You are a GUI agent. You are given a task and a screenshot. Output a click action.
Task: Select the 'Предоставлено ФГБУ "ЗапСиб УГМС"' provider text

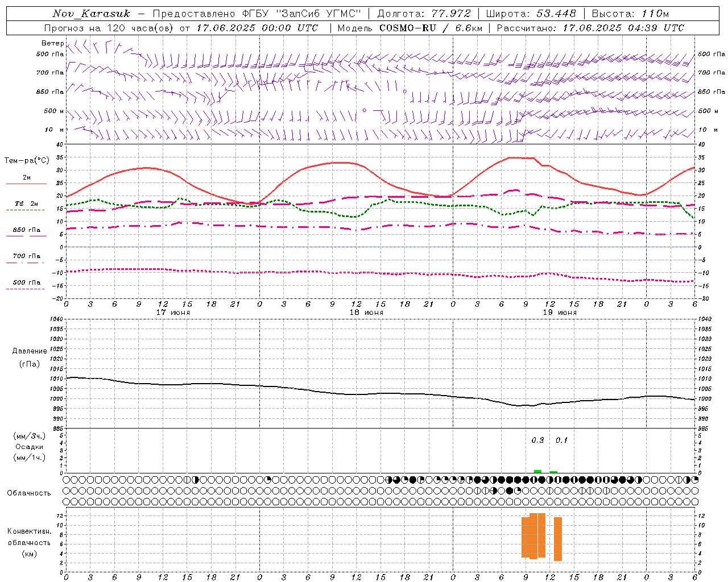(x=257, y=14)
